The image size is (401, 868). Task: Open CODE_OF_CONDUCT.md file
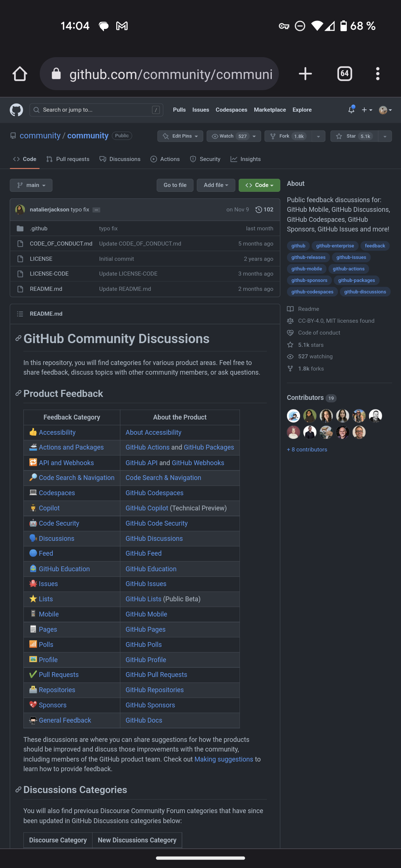61,244
